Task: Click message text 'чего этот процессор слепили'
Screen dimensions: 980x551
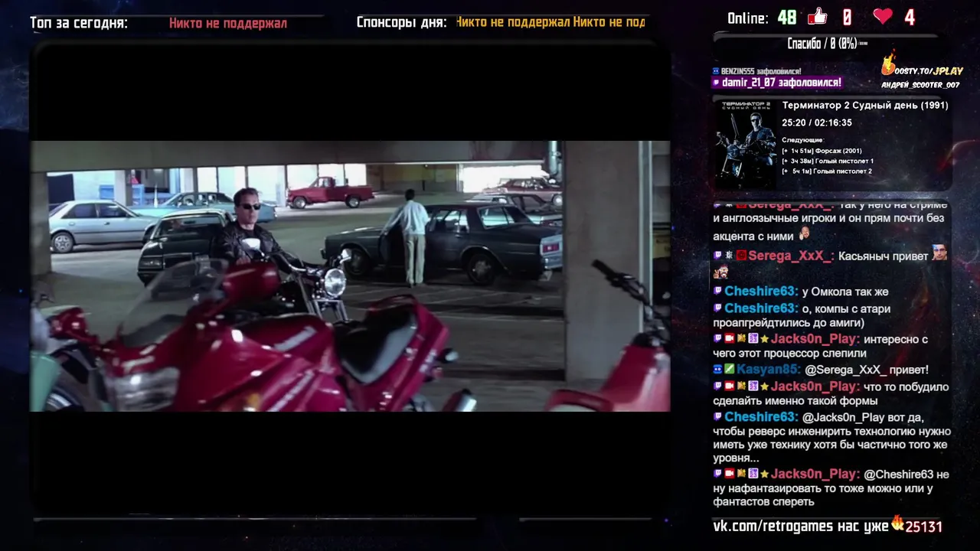Action: pos(789,354)
